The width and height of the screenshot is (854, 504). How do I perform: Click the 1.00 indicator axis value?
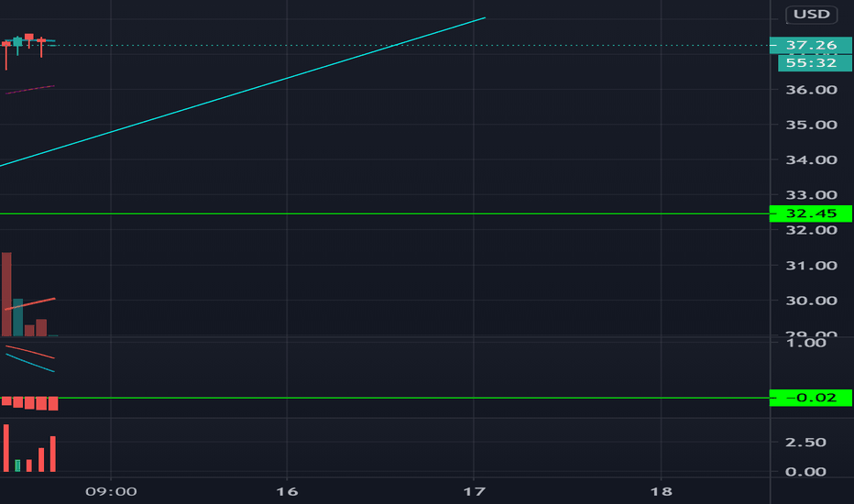pyautogui.click(x=806, y=343)
